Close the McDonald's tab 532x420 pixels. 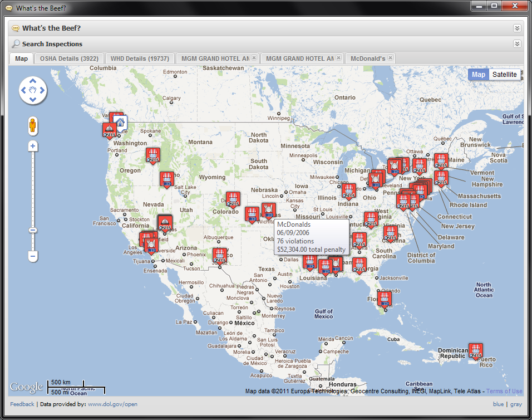391,58
